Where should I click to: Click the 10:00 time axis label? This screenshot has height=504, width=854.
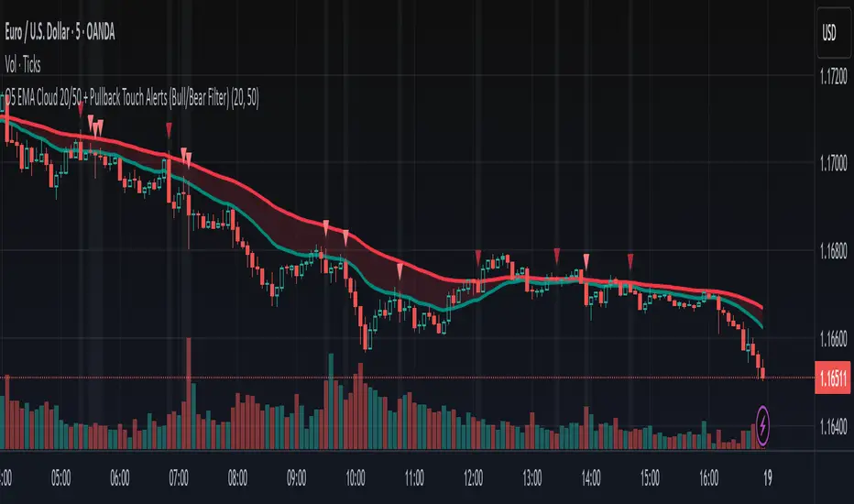(x=356, y=477)
